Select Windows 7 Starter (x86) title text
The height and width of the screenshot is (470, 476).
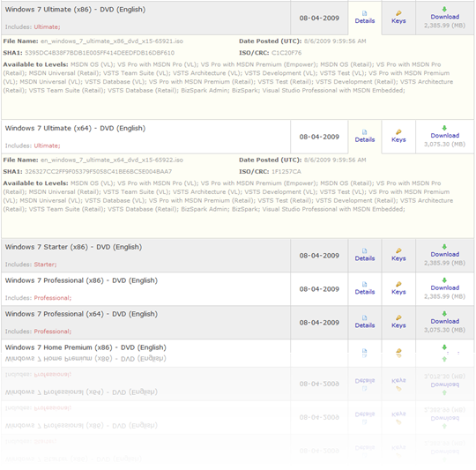(73, 247)
